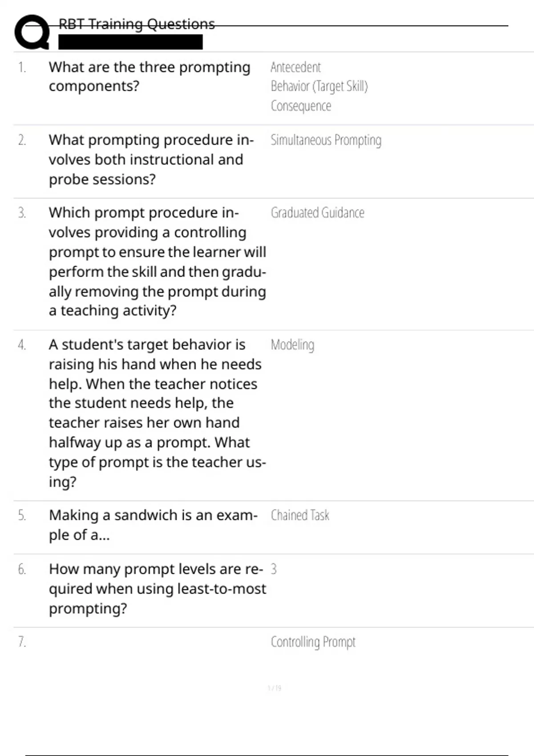534x756 pixels.
Task: Click item number 7 in the list
Action: [x=22, y=642]
